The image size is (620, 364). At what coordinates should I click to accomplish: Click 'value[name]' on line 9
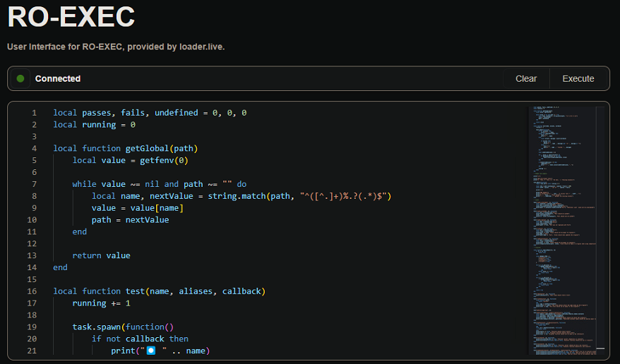point(157,208)
